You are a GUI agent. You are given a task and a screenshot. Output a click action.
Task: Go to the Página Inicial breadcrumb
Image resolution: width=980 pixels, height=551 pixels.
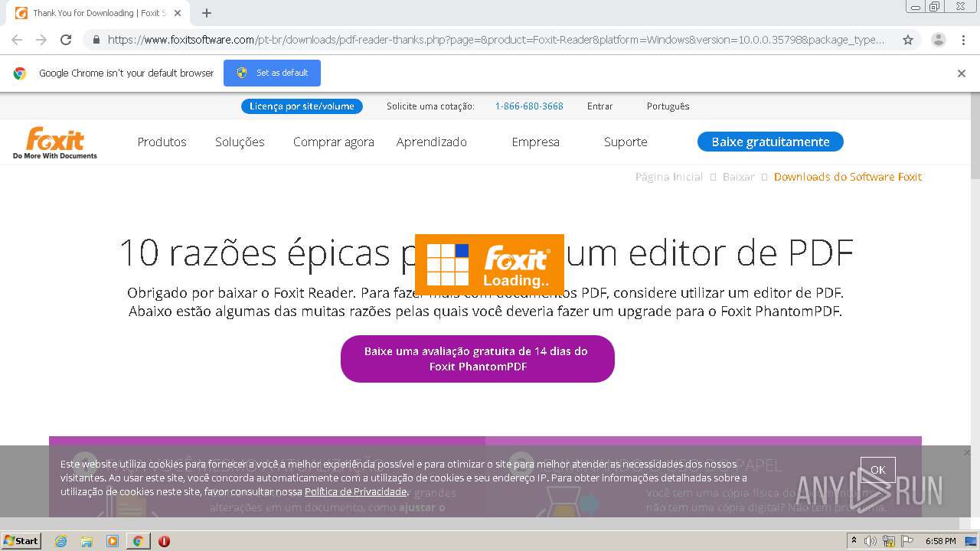[668, 177]
